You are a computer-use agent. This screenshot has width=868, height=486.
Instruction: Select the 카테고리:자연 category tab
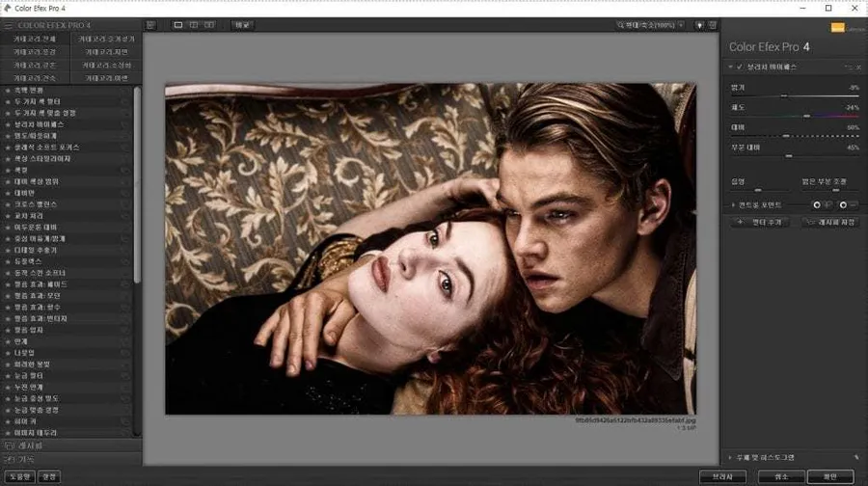106,52
